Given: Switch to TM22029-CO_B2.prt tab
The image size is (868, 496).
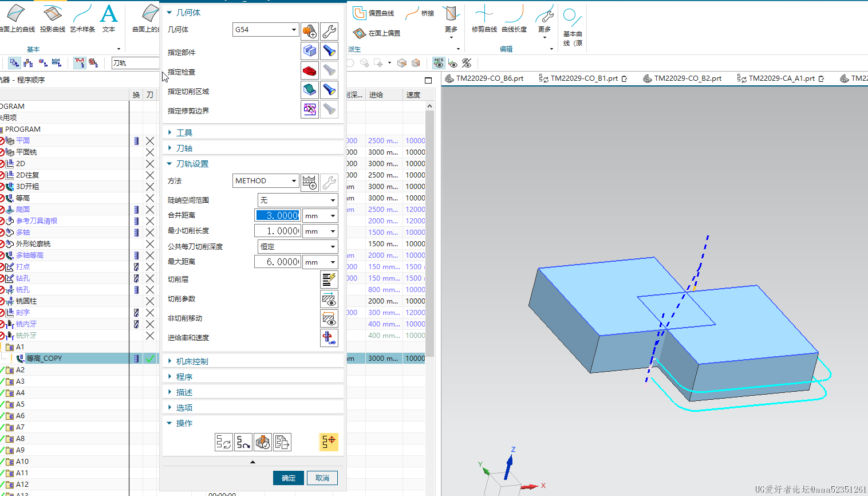Looking at the screenshot, I should point(682,78).
